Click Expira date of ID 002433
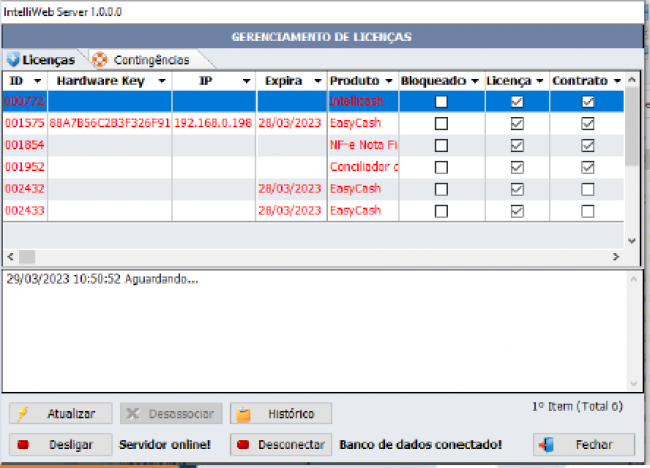The width and height of the screenshot is (650, 468). pyautogui.click(x=290, y=211)
